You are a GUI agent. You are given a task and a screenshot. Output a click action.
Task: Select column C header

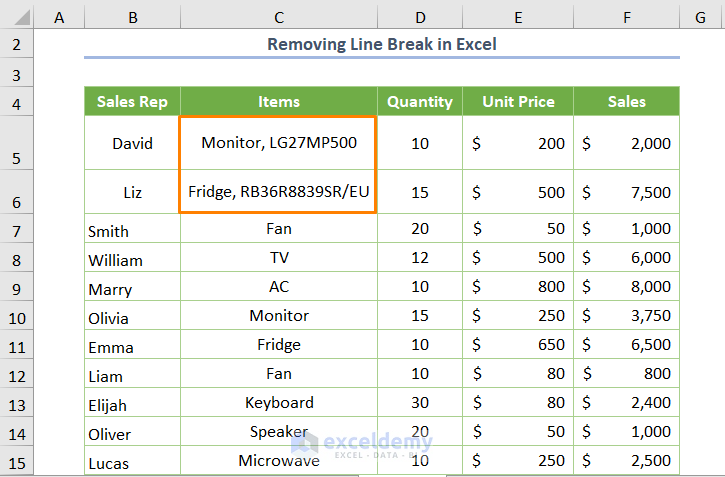[278, 16]
